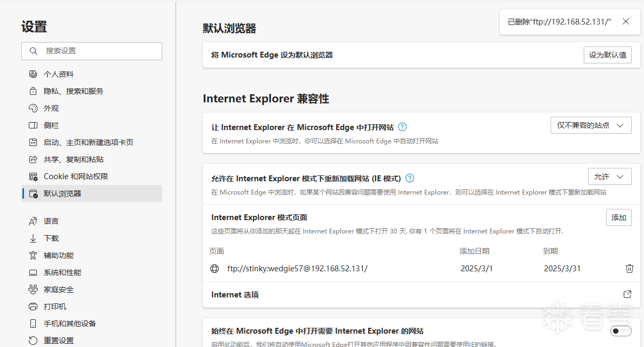Click the 语言 language icon
Screen dimensions: 644x347
(x=33, y=221)
